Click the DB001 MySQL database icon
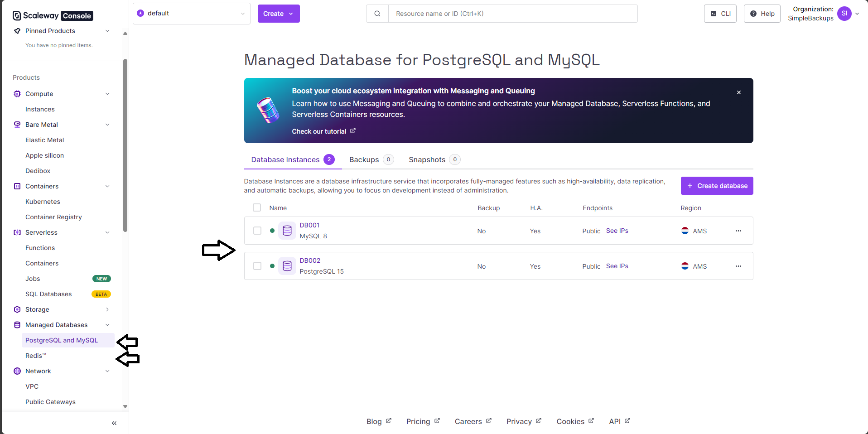This screenshot has height=434, width=868. pyautogui.click(x=287, y=230)
